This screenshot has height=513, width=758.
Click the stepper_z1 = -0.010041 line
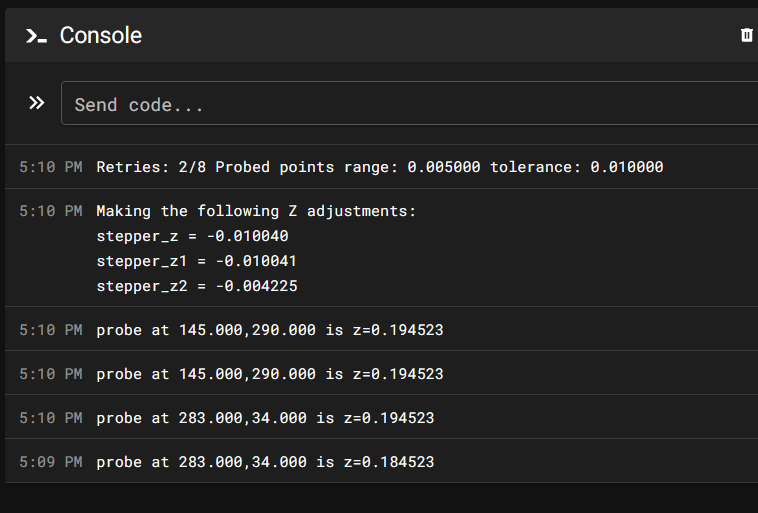[x=196, y=261]
